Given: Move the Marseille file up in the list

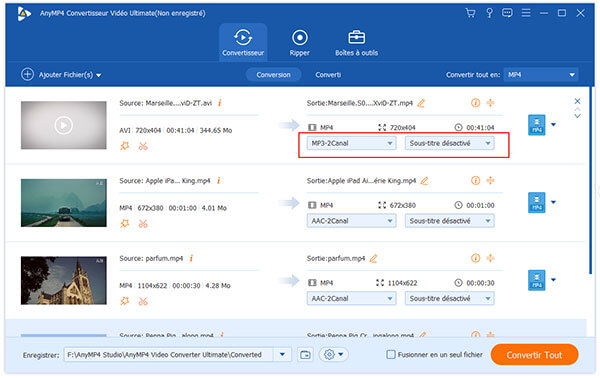Looking at the screenshot, I should (x=577, y=109).
